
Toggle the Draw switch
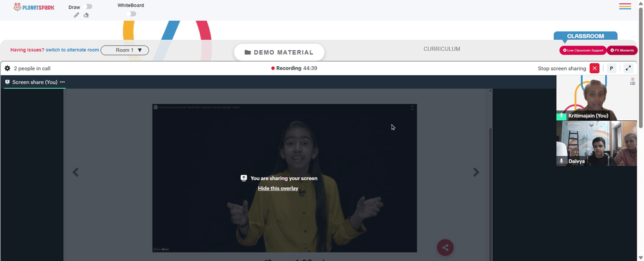(x=87, y=6)
